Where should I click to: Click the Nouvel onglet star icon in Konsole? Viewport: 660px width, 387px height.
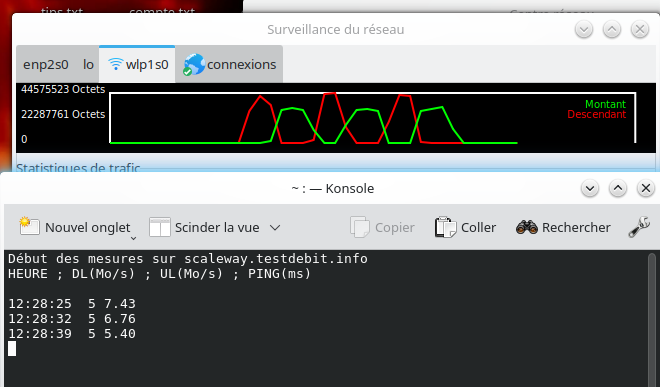pyautogui.click(x=29, y=226)
